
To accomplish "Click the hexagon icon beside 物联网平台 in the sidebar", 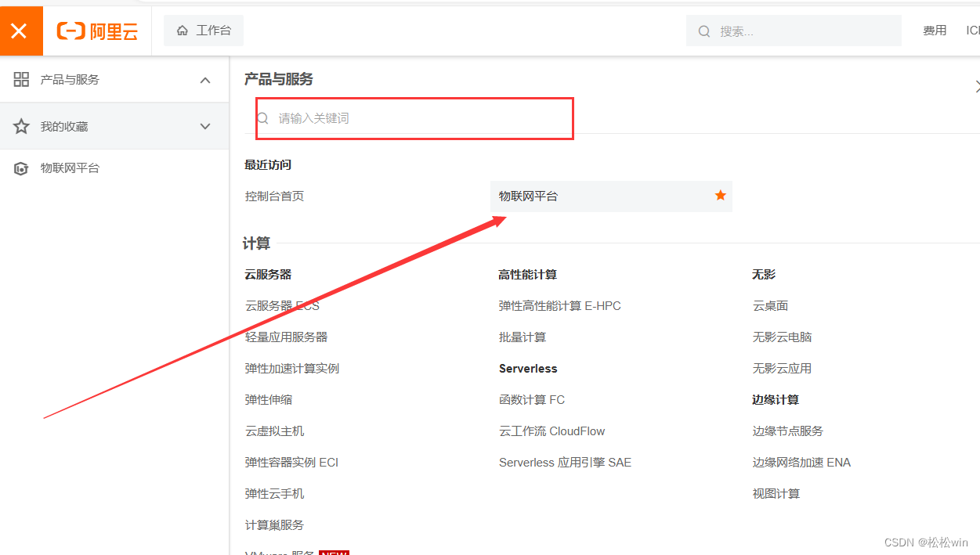I will [x=21, y=168].
